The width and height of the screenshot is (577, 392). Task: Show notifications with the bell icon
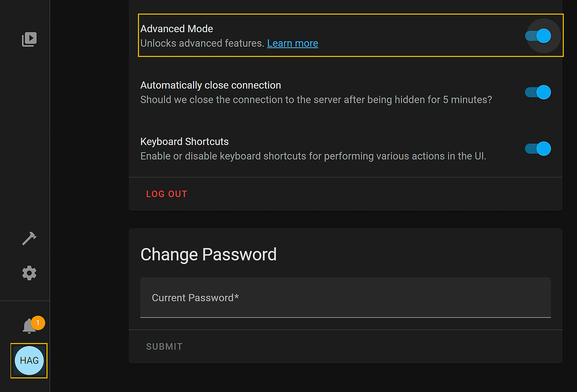(x=29, y=326)
